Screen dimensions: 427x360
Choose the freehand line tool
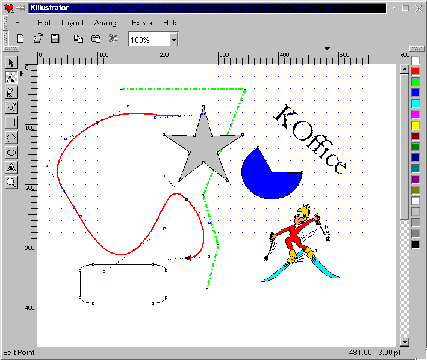point(11,92)
